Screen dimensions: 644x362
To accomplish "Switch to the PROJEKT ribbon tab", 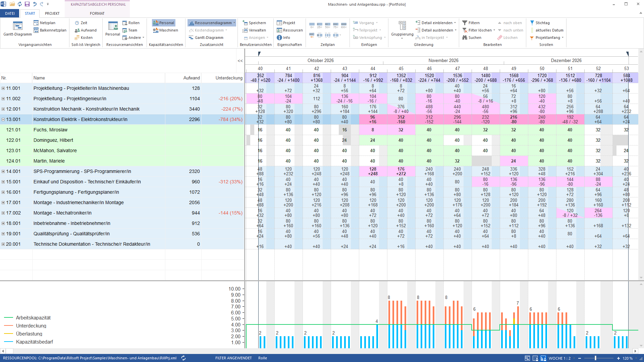I will 52,13.
